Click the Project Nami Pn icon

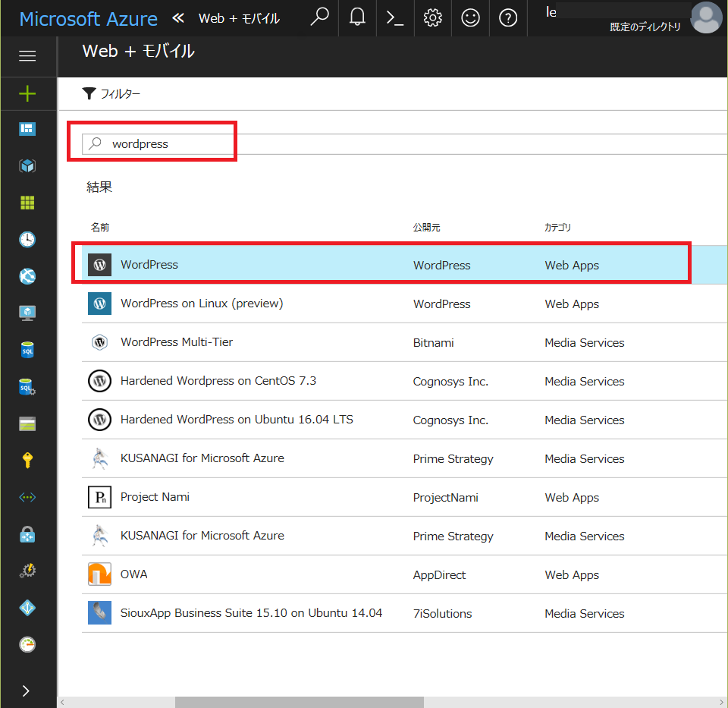click(99, 497)
